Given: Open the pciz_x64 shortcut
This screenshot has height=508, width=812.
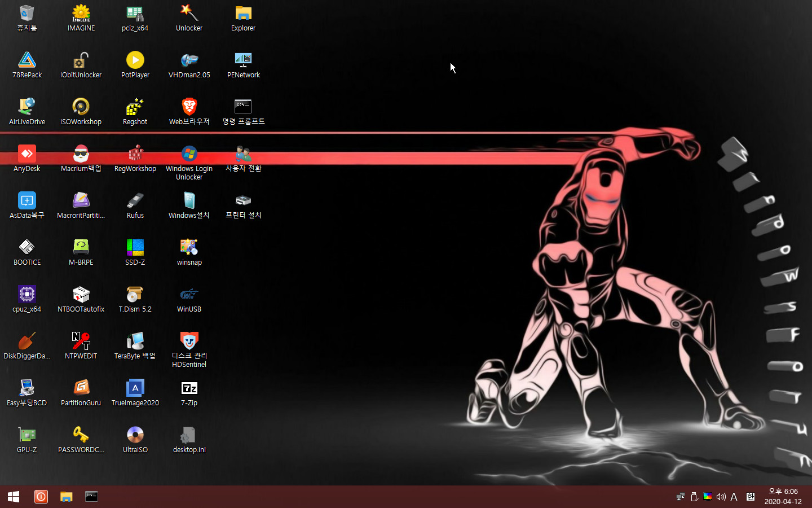Looking at the screenshot, I should coord(135,18).
